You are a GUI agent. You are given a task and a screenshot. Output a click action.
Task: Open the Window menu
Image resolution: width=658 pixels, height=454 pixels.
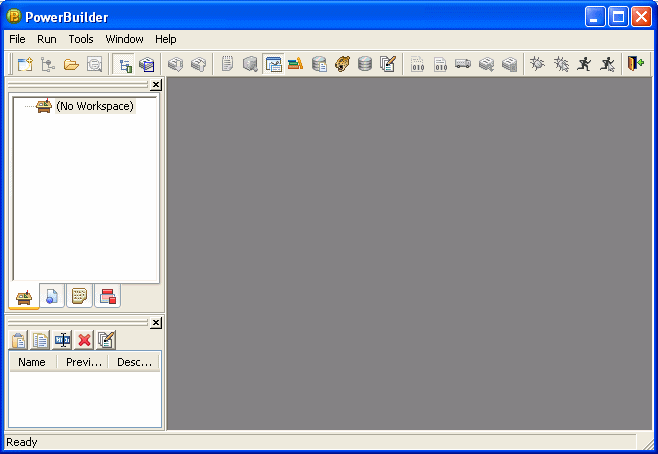124,39
